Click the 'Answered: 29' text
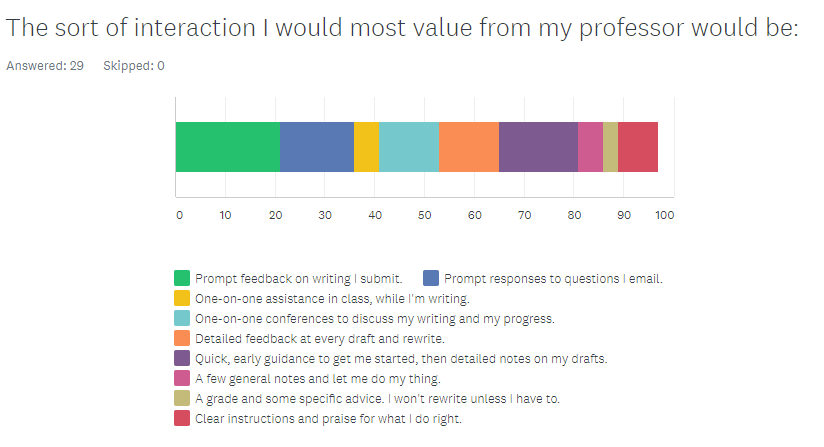 [45, 66]
